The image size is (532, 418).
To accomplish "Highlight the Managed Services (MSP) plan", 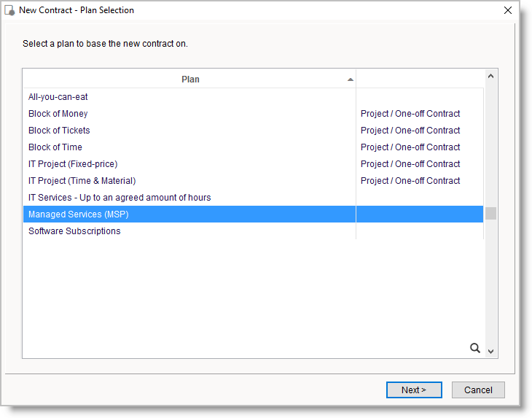I will click(78, 214).
